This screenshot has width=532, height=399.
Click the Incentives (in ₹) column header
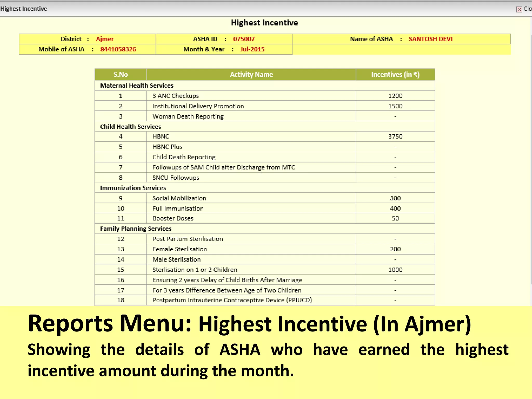coord(395,75)
